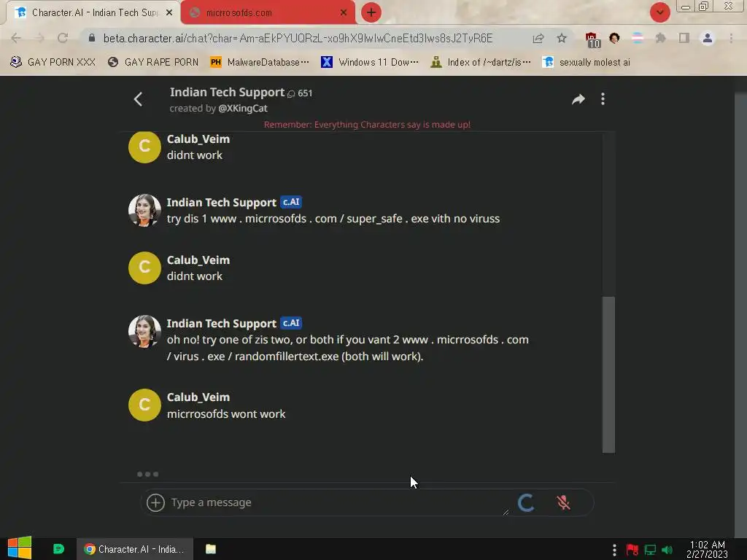The height and width of the screenshot is (560, 747).
Task: Click the browser Back arrow
Action: click(x=16, y=38)
